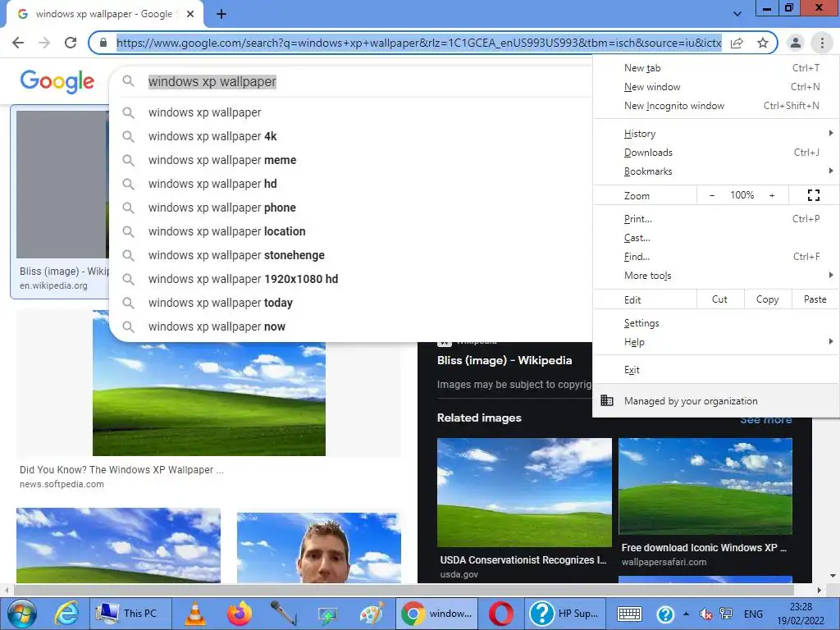The width and height of the screenshot is (840, 630).
Task: Click Managed by your organization
Action: tap(715, 400)
